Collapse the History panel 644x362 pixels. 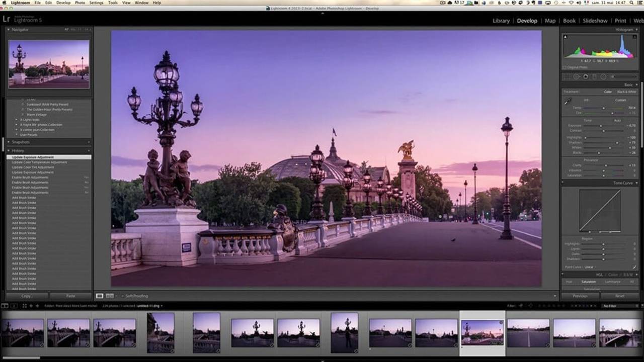point(9,150)
